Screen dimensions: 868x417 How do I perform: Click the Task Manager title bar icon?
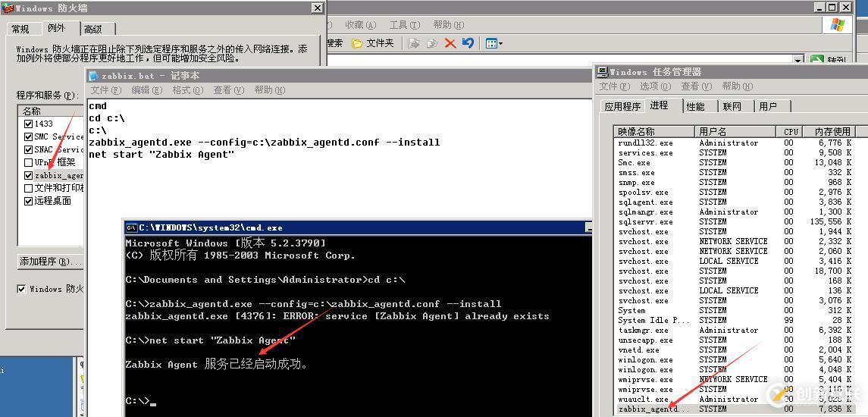click(x=602, y=72)
